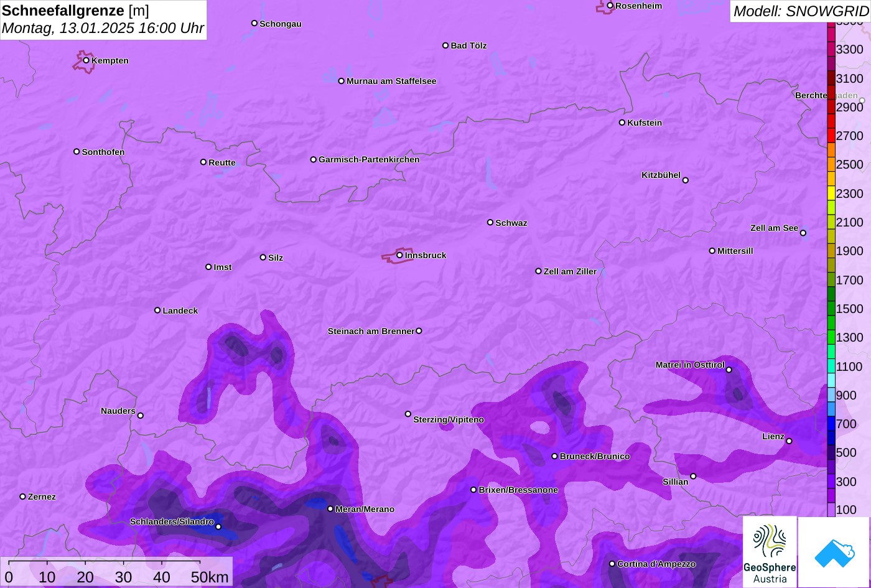The height and width of the screenshot is (588, 871).
Task: Click the Bad Tölz marker dot
Action: pos(445,45)
